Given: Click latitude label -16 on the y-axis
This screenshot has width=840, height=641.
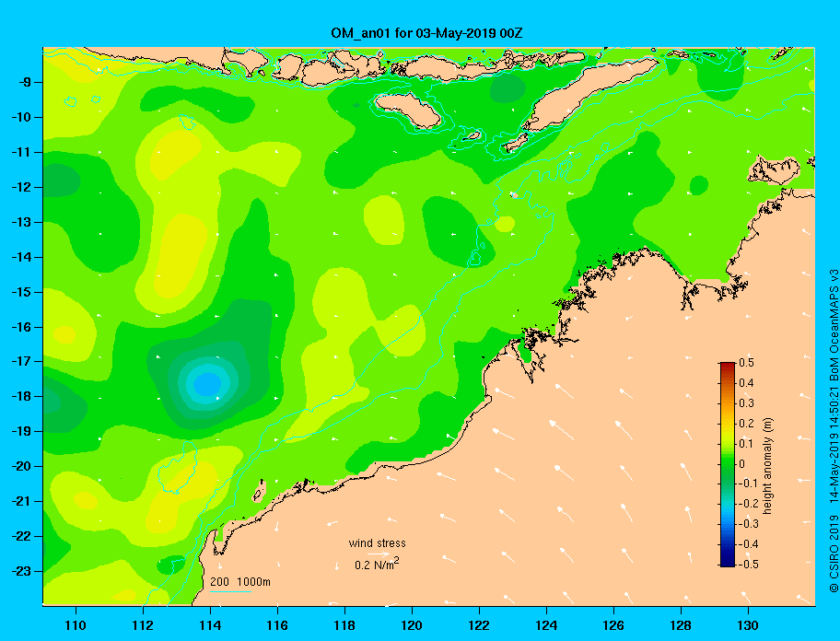Looking at the screenshot, I should click(x=21, y=327).
